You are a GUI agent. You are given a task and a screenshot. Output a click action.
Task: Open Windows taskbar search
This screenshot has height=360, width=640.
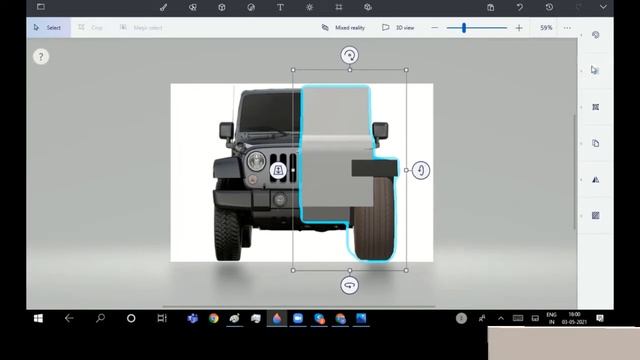100,318
